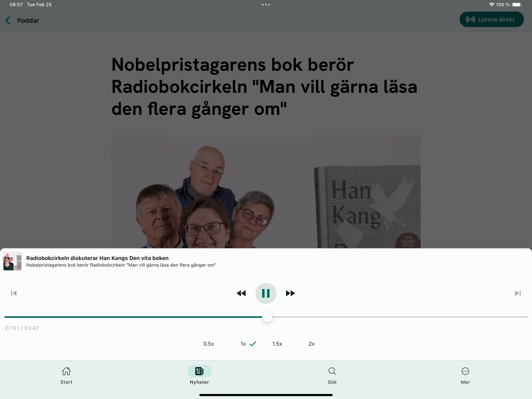Viewport: 532px width, 399px height.
Task: Fast-forward the audio with double-arrow icon
Action: pyautogui.click(x=290, y=293)
